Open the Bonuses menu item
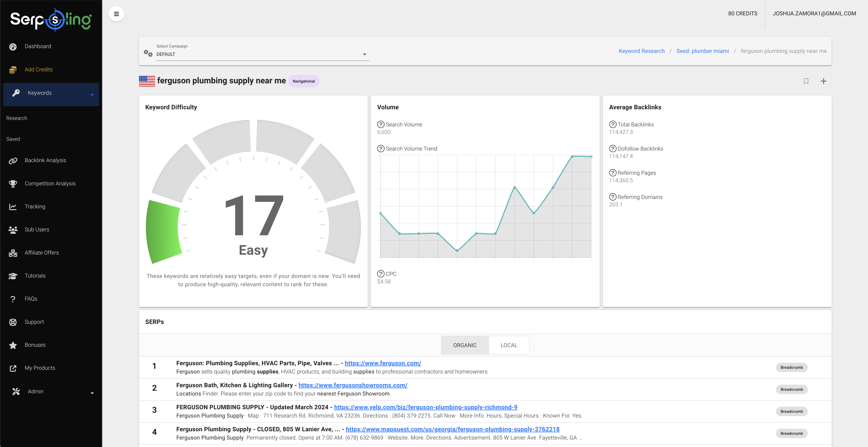This screenshot has height=447, width=868. point(51,345)
